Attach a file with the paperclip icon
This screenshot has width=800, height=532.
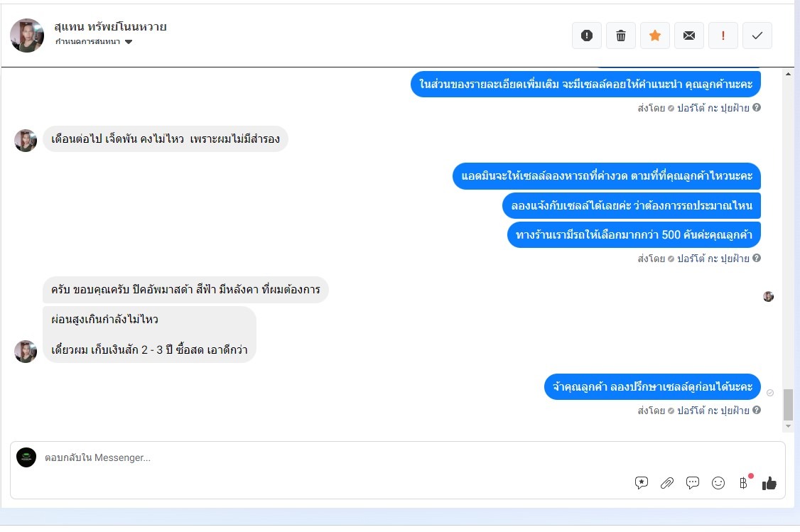(x=667, y=483)
